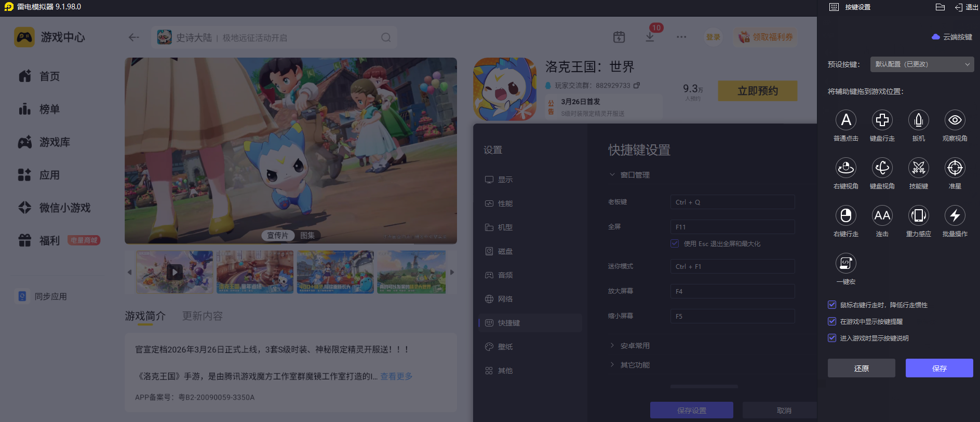Click the 保存 save button in key settings
This screenshot has width=980, height=422.
(939, 368)
